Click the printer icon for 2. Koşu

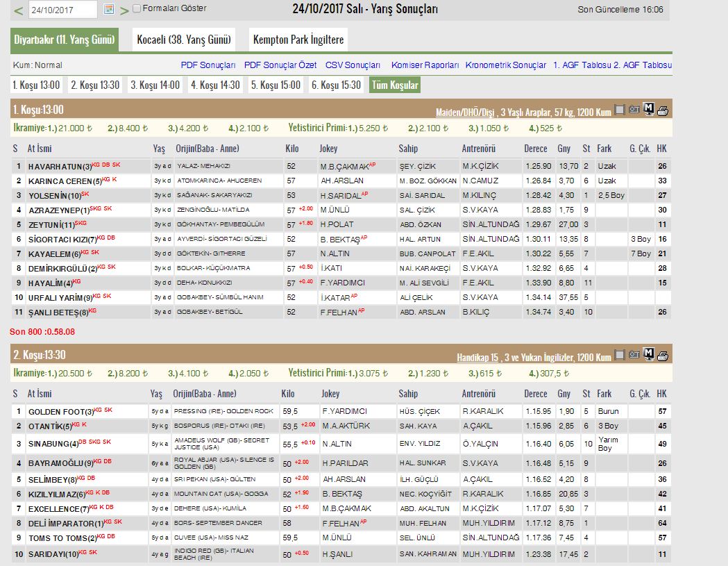pos(663,355)
